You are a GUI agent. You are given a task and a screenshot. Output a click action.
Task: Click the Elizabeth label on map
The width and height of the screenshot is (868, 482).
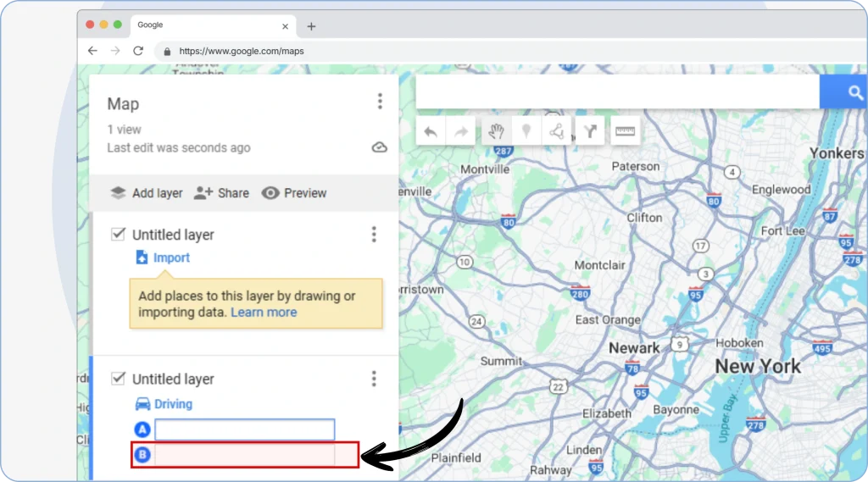(607, 413)
